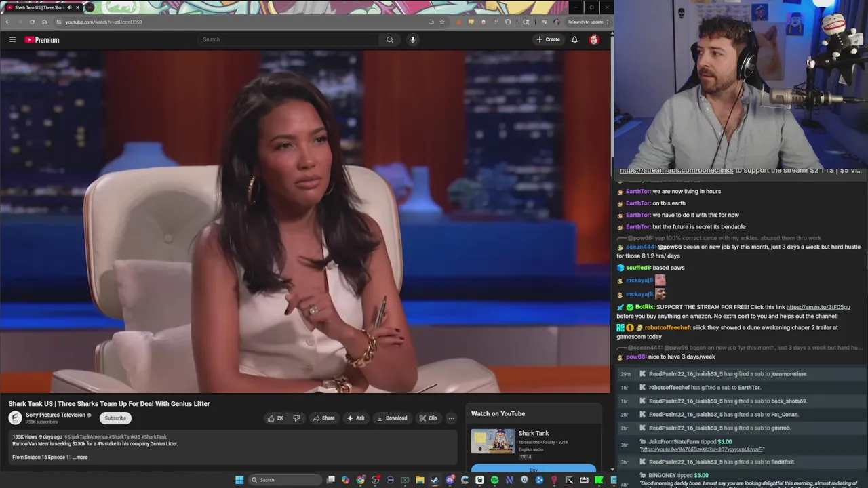Open the youtu.be link in tip message

702,449
